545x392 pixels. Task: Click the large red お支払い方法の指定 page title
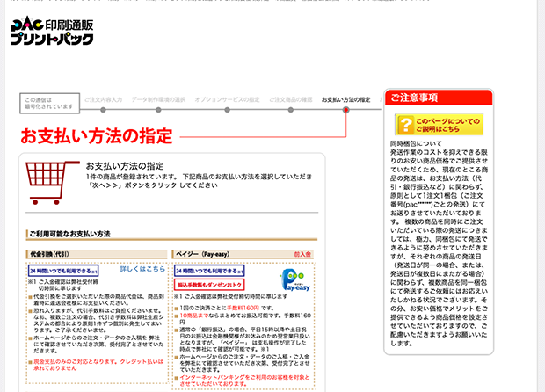97,136
